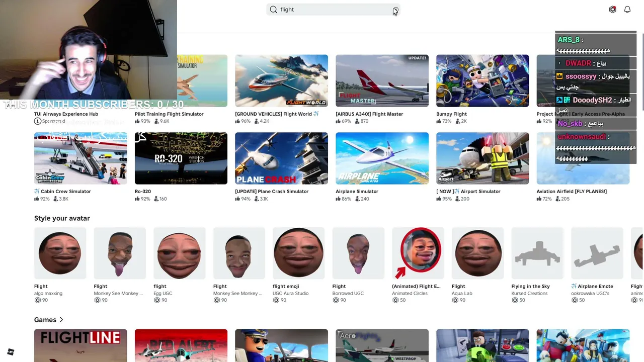
Task: Open "Aviation Airfield [FLY PLANES!]" title
Action: 572,192
